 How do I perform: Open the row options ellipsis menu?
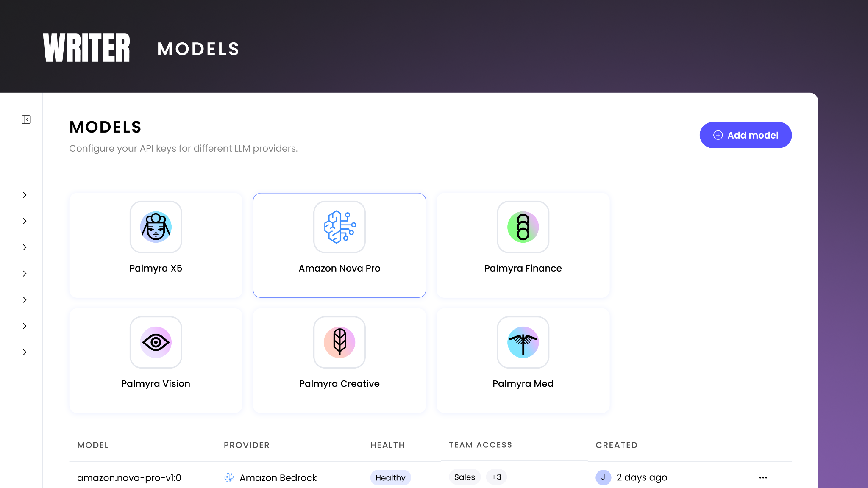[763, 477]
